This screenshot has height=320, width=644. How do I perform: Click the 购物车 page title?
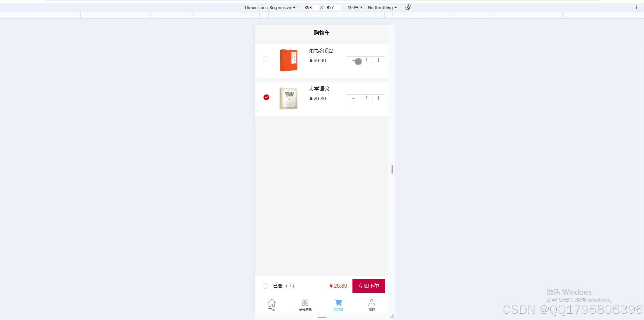coord(321,33)
